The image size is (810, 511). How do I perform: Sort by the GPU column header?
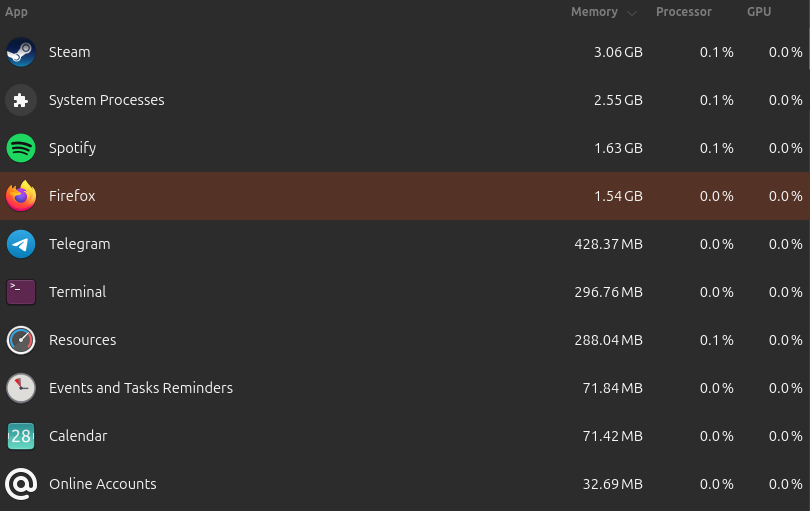(759, 12)
